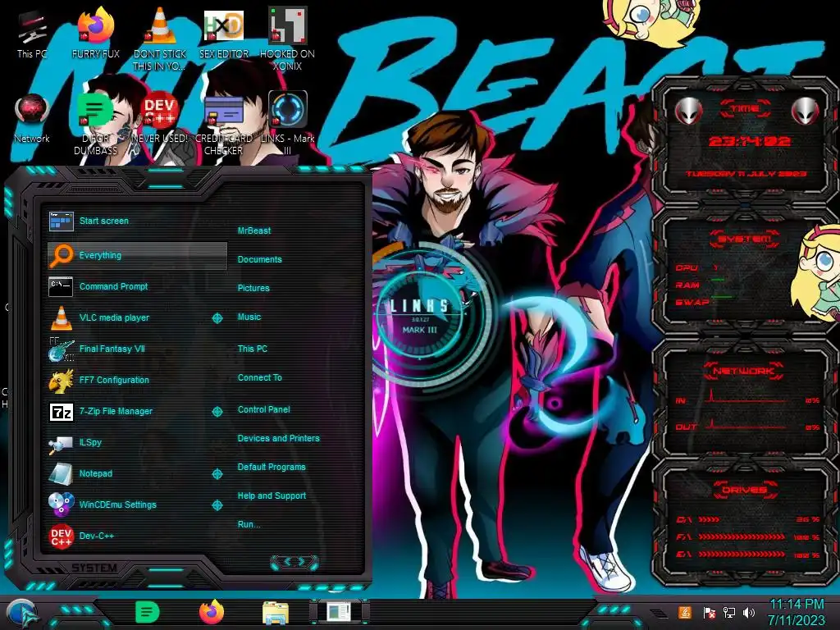Open the LINKS - Mark III shortcut

pos(287,125)
